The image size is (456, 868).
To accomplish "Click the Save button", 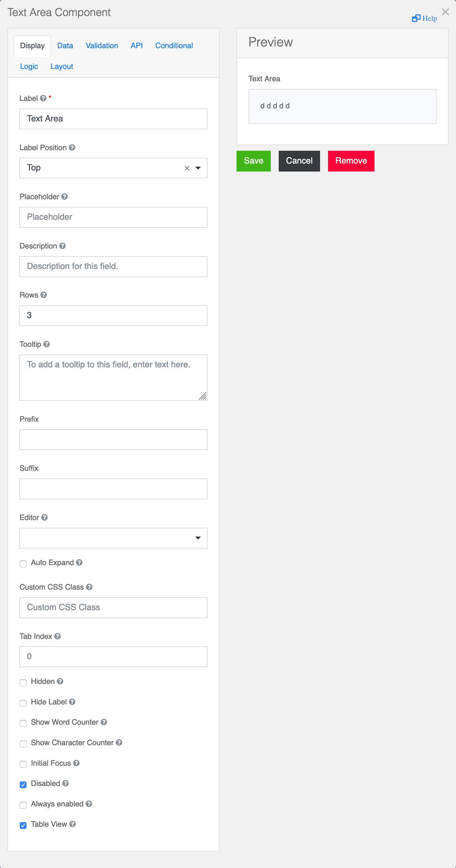I will tap(253, 161).
